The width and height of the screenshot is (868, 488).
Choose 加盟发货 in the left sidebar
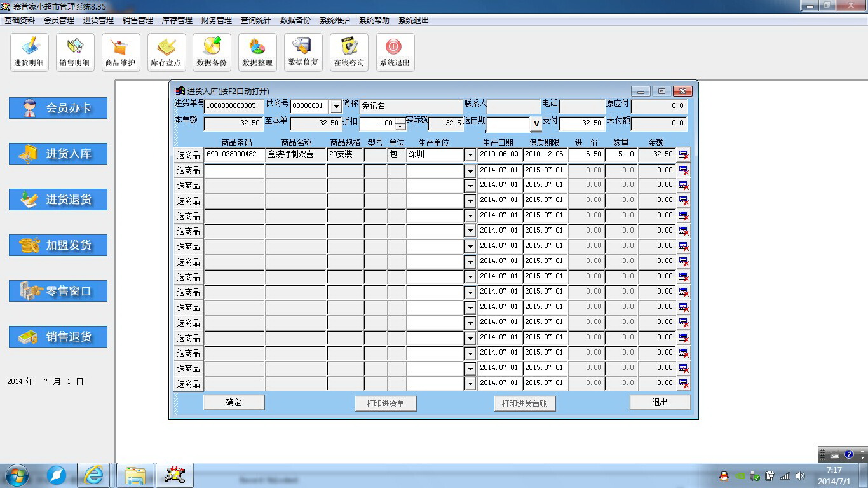(x=58, y=245)
